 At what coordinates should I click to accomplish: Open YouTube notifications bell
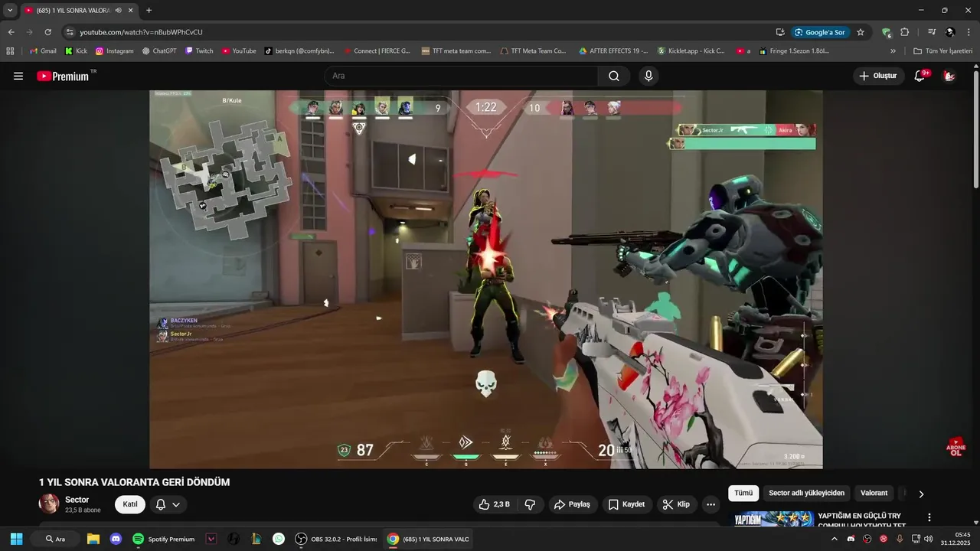pos(921,76)
